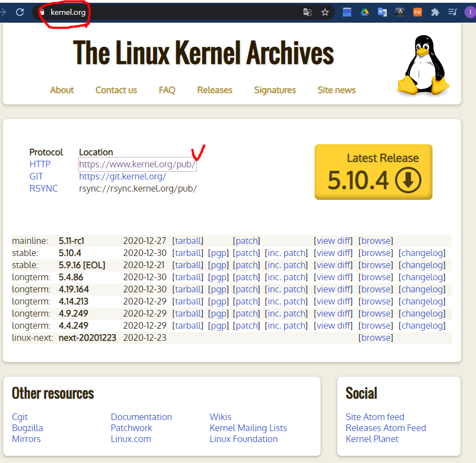Image resolution: width=476 pixels, height=463 pixels.
Task: Open the Google Translate extension icon
Action: [x=382, y=12]
